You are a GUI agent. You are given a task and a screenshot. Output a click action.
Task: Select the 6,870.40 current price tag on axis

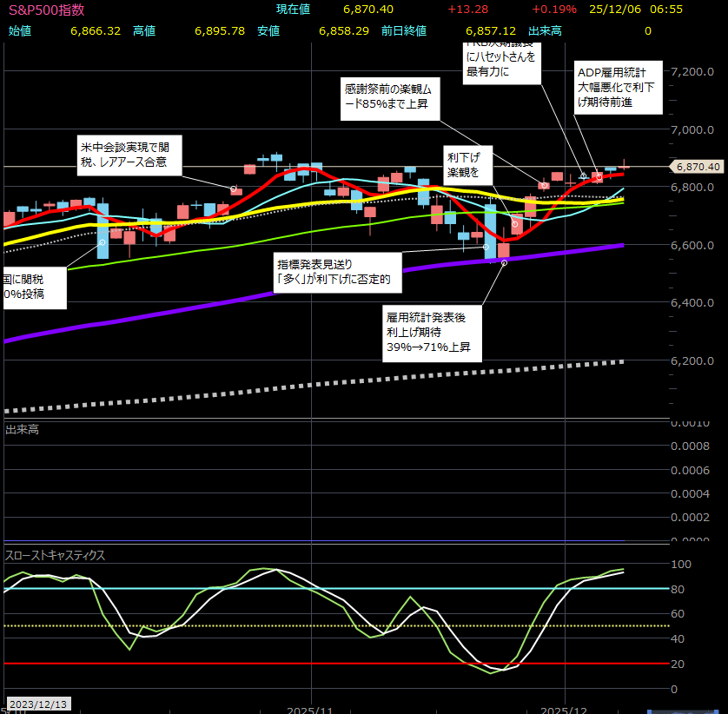pyautogui.click(x=697, y=166)
